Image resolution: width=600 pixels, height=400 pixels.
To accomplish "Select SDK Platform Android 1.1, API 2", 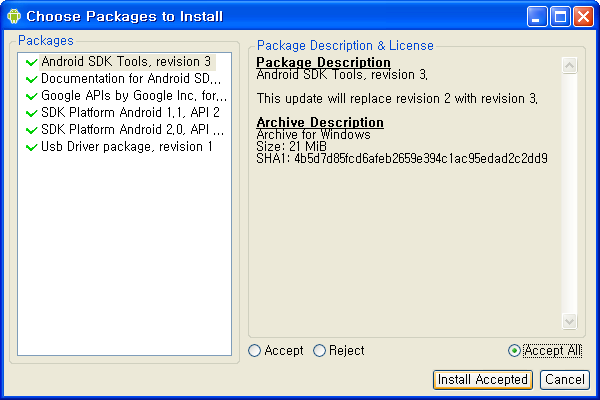I will click(130, 113).
